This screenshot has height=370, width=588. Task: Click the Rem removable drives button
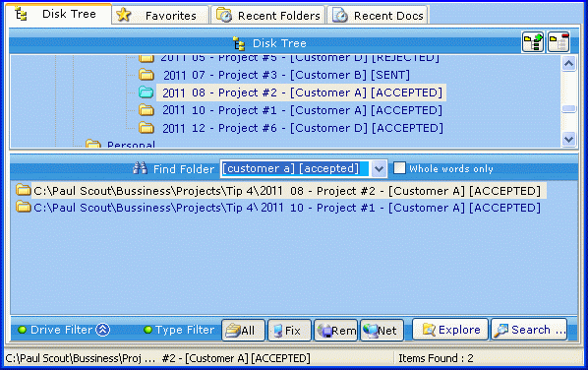tap(335, 331)
